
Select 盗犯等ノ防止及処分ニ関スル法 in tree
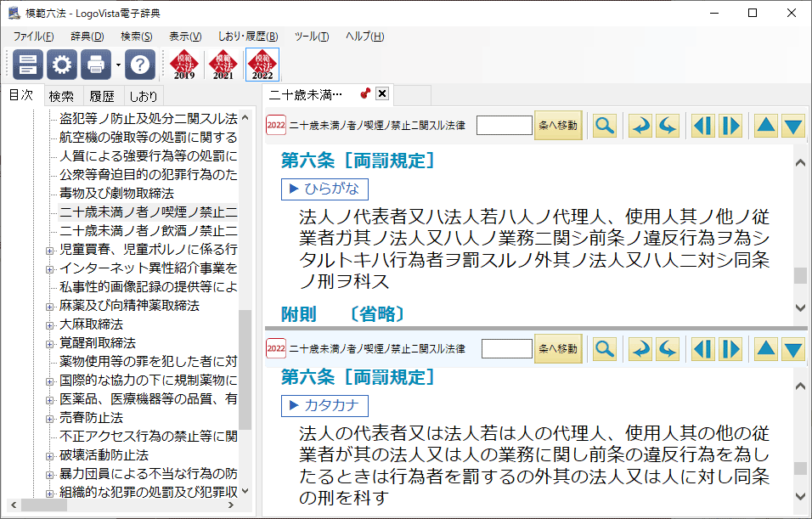(x=148, y=119)
